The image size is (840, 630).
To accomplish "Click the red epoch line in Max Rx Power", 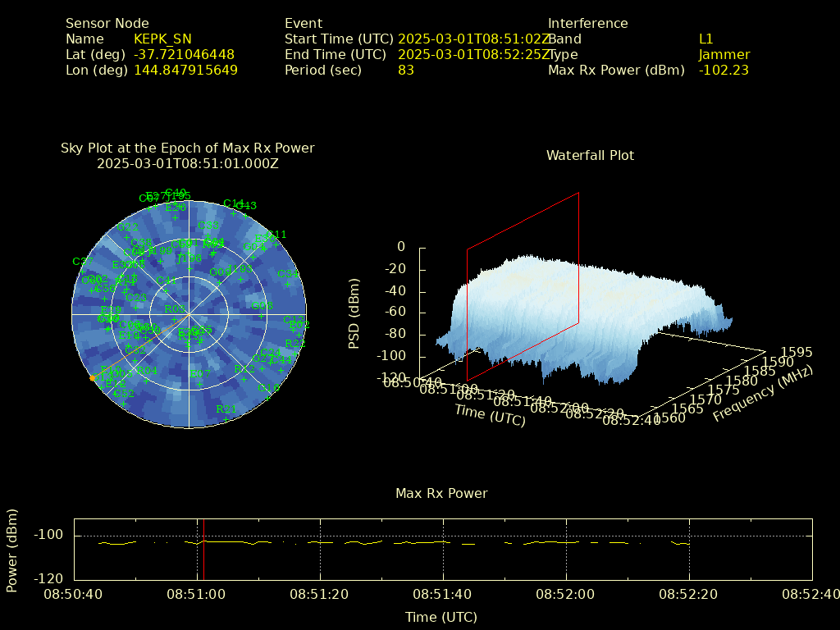I will click(203, 548).
